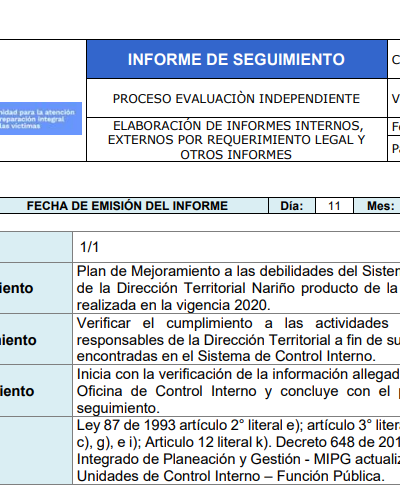Click the Unidad para las víctimas logo
The width and height of the screenshot is (400, 496).
point(41,118)
